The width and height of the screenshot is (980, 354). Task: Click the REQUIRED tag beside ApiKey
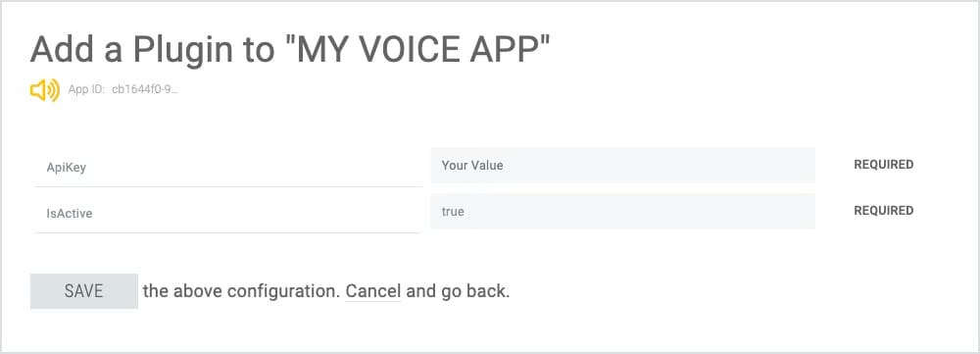point(884,165)
